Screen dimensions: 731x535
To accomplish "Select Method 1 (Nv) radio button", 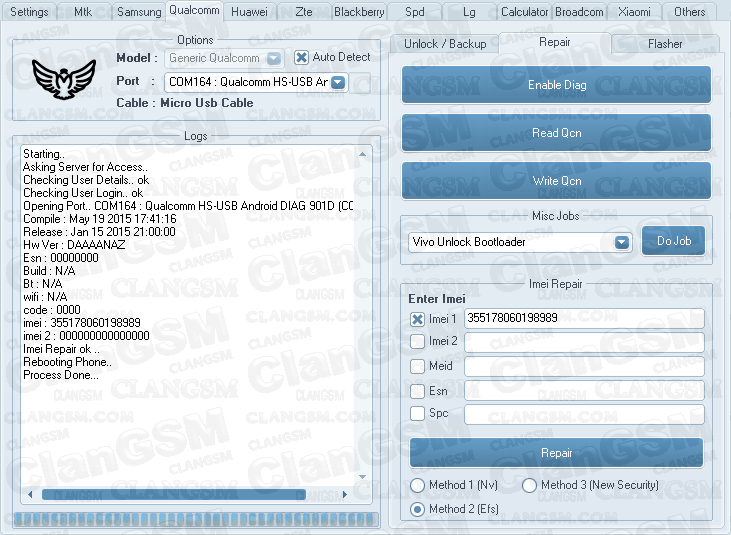I will 417,485.
